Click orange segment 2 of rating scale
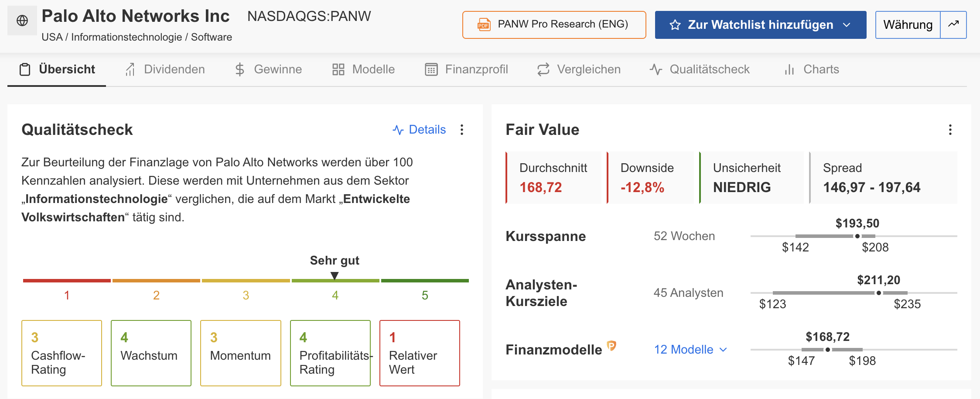Screen dimensions: 980x399 tap(156, 281)
